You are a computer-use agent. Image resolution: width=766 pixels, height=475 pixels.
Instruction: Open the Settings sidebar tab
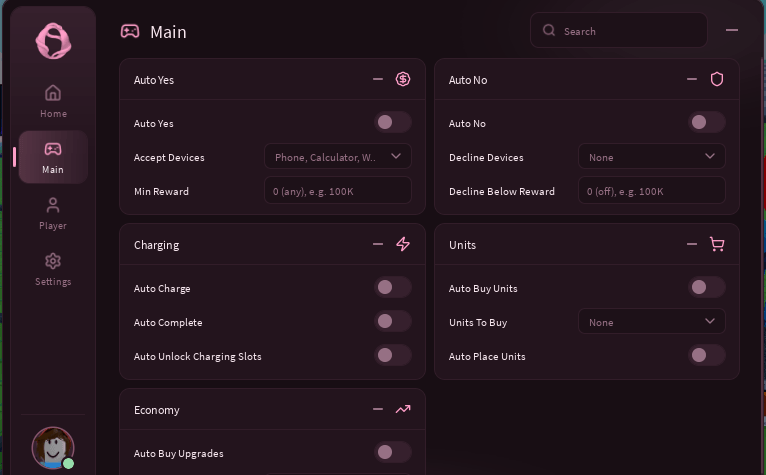tap(53, 269)
